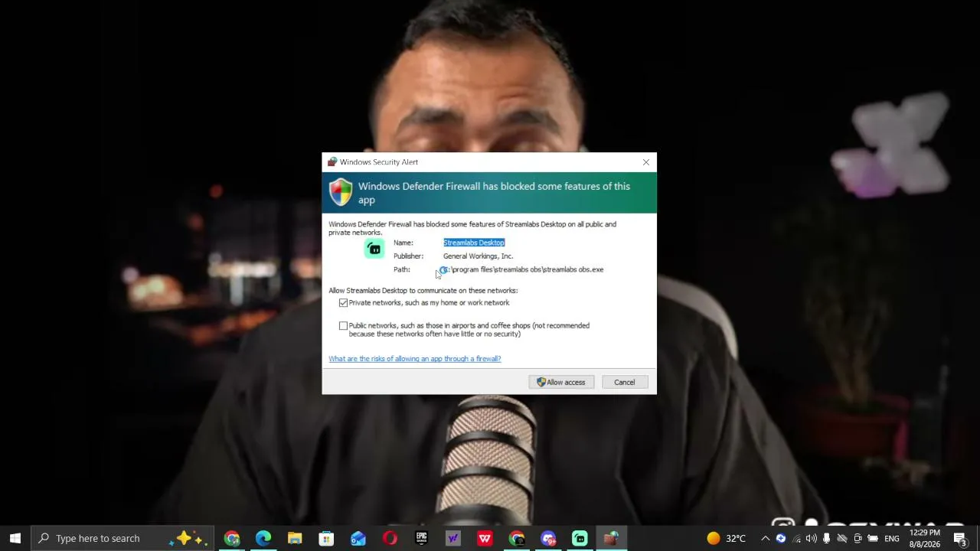Open the notification center icon
The height and width of the screenshot is (551, 980).
960,538
